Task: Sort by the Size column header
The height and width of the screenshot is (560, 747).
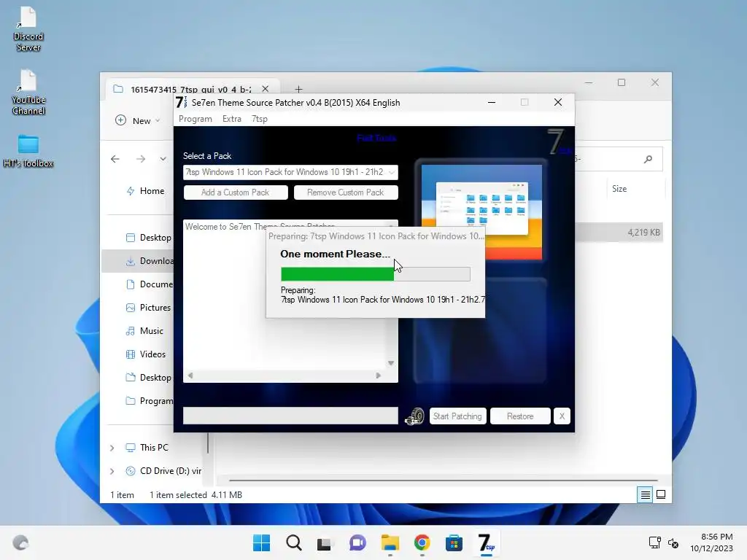Action: (x=619, y=189)
